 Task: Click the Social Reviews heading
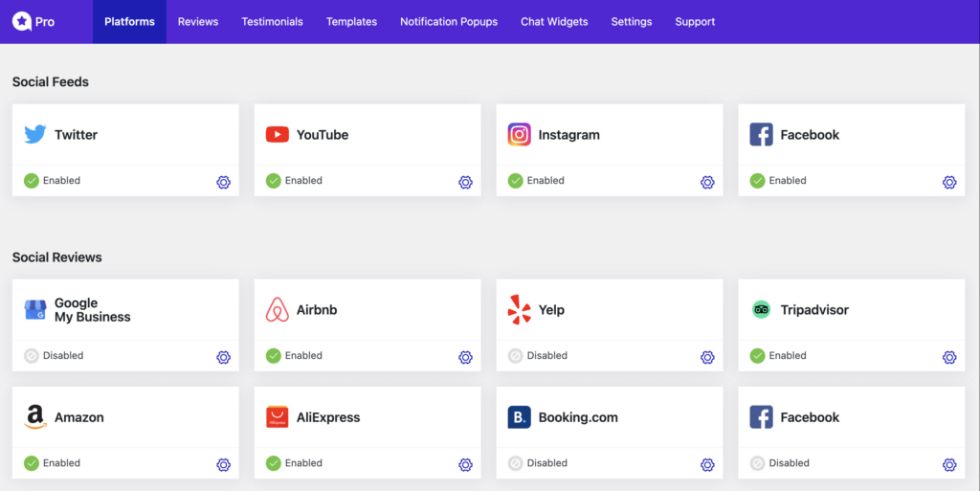click(x=56, y=257)
